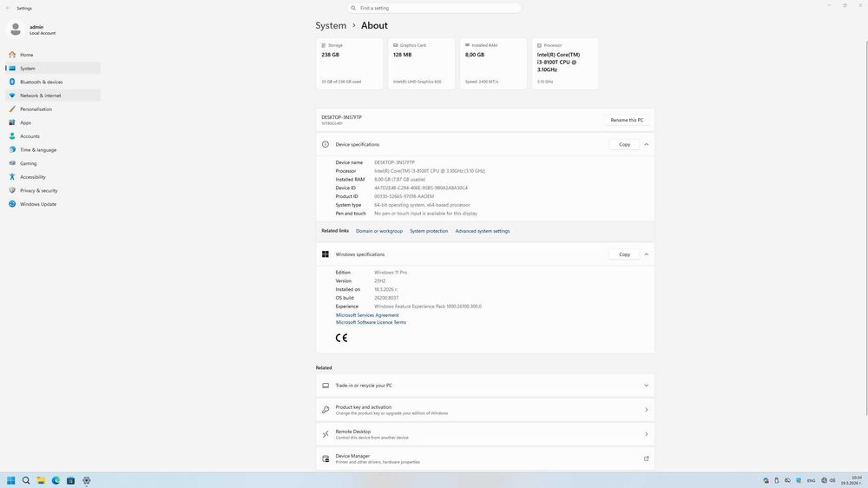Click the admin account profile picture

click(16, 29)
